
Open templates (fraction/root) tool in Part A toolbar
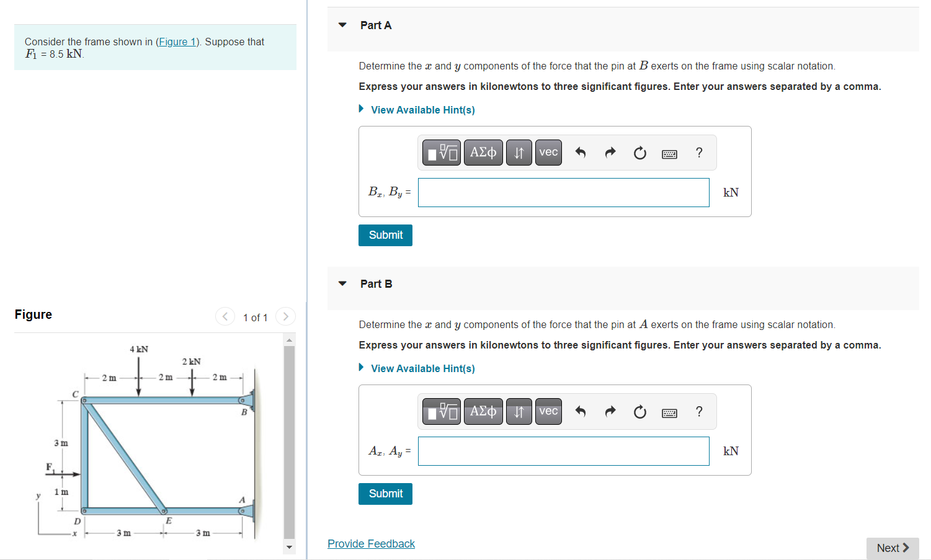442,153
